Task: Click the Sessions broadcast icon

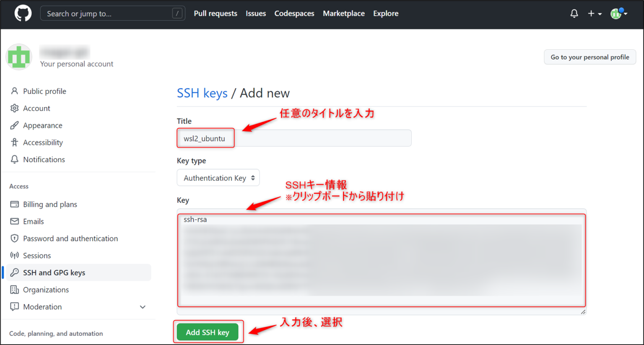Action: (x=15, y=255)
